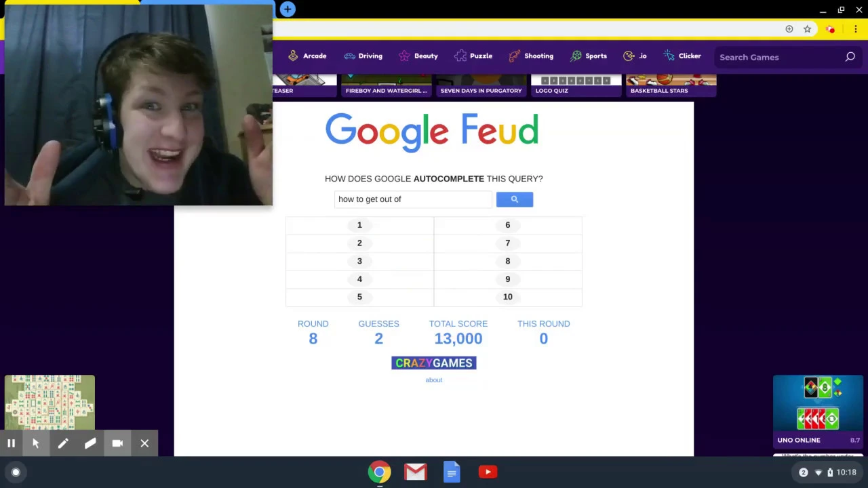
Task: Open the notification count badge
Action: click(x=804, y=472)
